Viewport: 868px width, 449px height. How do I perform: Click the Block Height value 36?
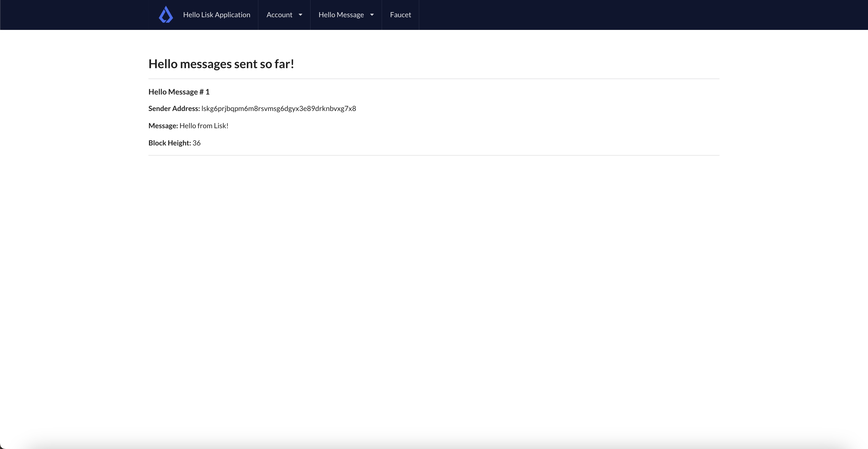pos(197,143)
